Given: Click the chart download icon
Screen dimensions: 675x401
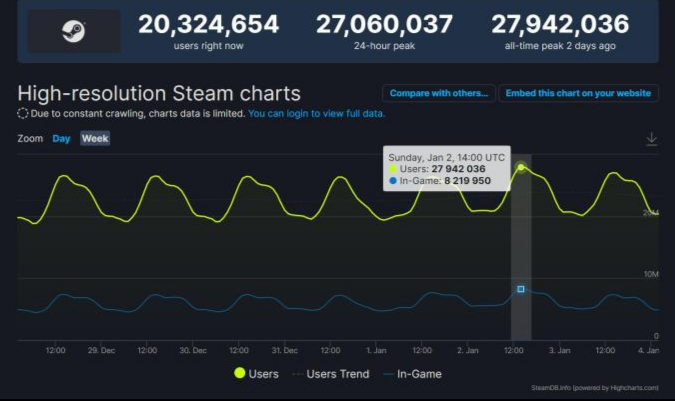Looking at the screenshot, I should pos(652,139).
